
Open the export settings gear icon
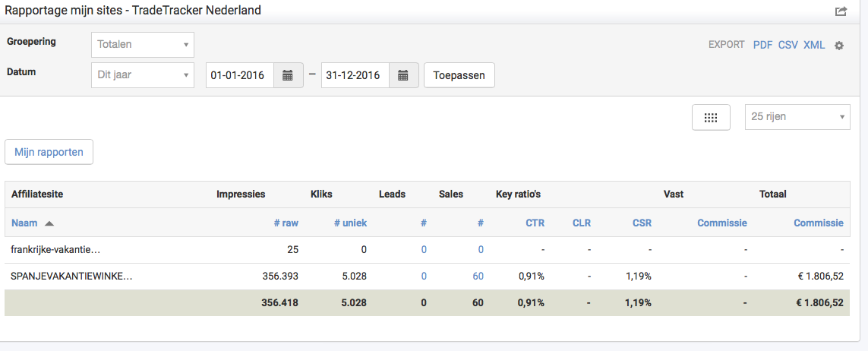coord(839,46)
